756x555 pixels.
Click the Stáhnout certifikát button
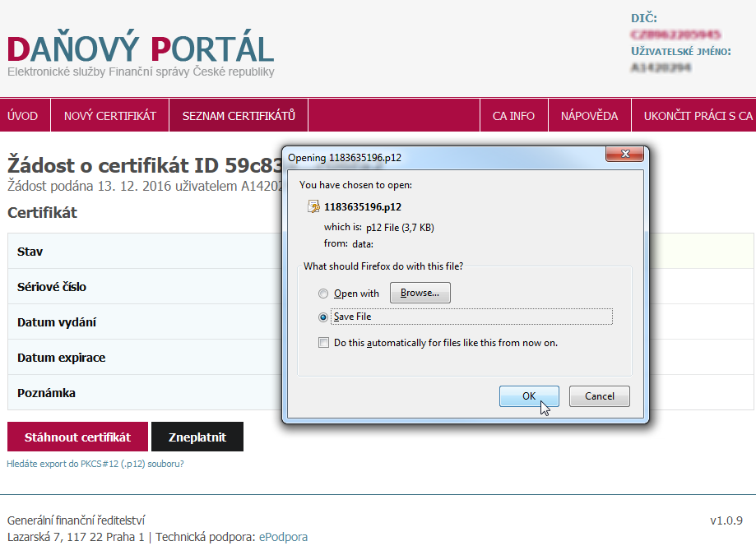click(77, 437)
